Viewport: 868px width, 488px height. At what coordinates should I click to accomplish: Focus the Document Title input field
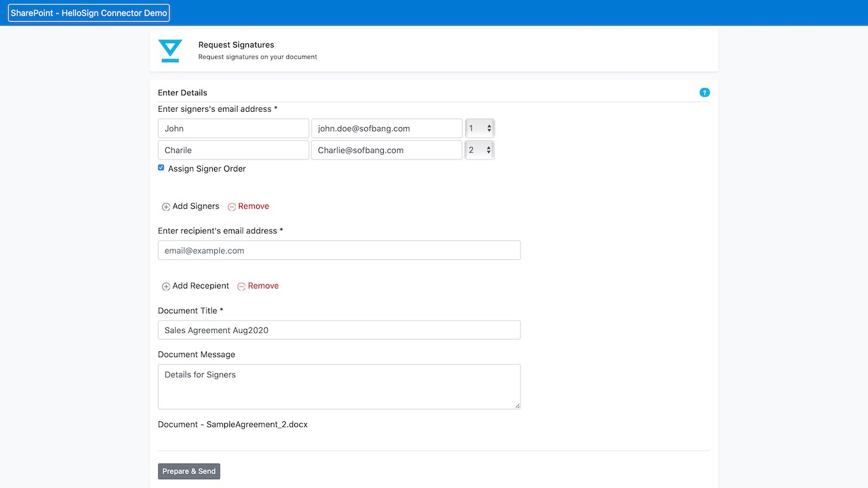tap(339, 330)
